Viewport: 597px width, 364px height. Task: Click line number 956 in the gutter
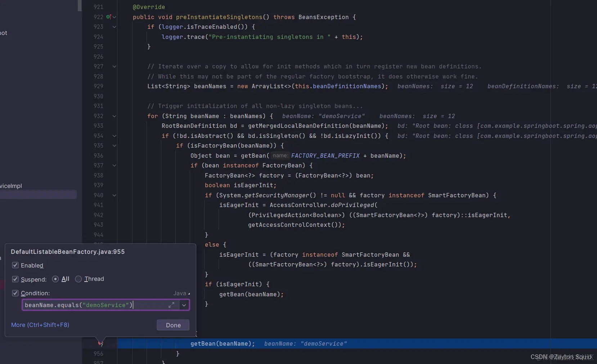click(98, 354)
